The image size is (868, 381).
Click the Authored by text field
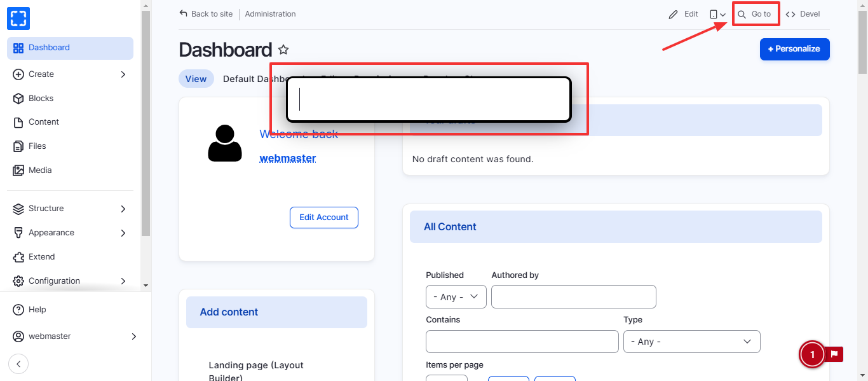click(573, 297)
